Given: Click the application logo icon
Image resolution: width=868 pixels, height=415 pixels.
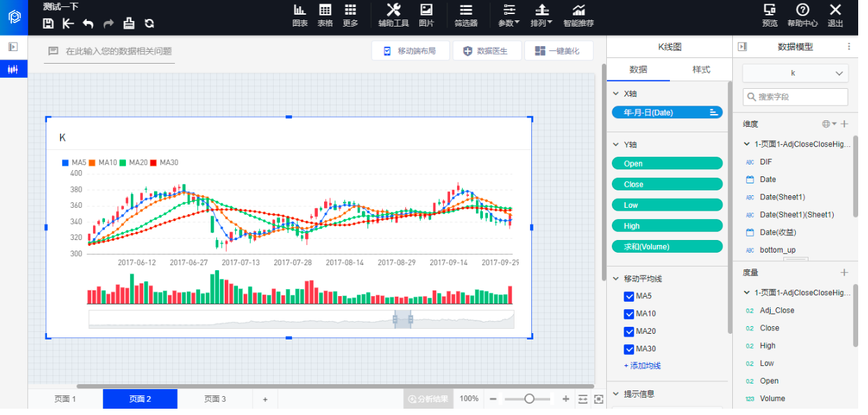Looking at the screenshot, I should (14, 17).
